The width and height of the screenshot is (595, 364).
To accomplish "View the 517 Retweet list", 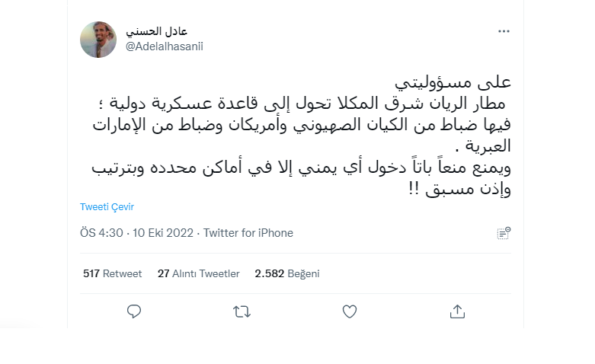I will (x=112, y=273).
